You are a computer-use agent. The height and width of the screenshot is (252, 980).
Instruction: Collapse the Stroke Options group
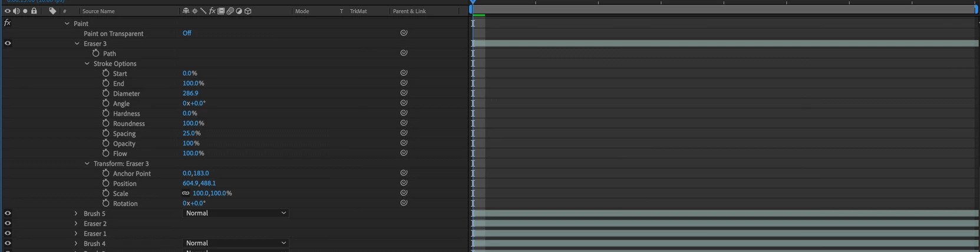coord(87,64)
